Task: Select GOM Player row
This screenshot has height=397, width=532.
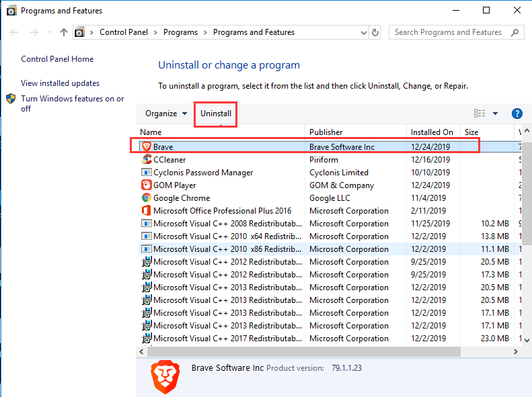Action: point(330,185)
